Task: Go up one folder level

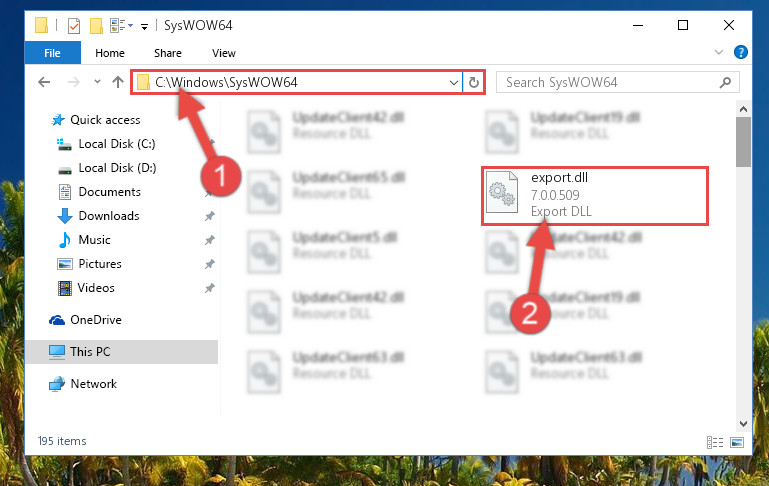Action: coord(118,82)
